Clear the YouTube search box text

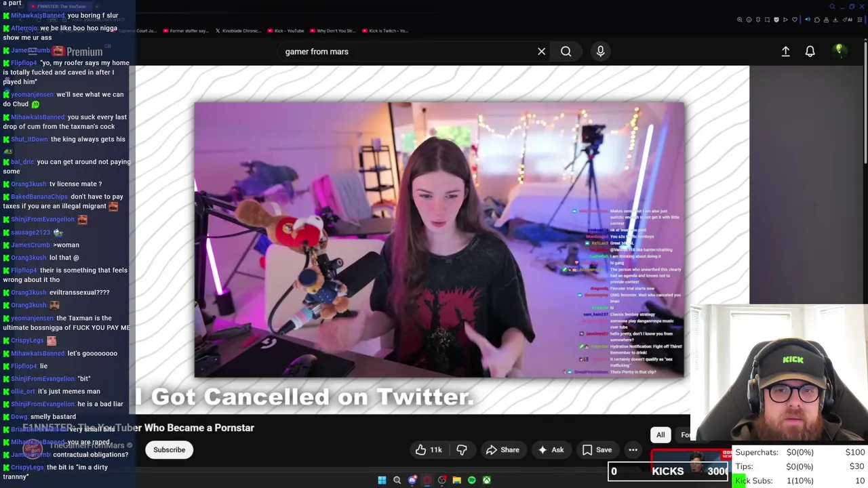541,52
